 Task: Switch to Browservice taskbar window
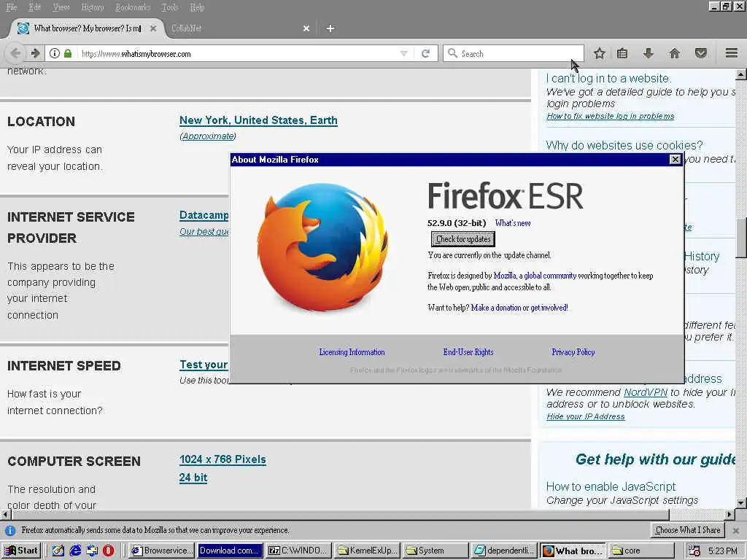(x=163, y=551)
